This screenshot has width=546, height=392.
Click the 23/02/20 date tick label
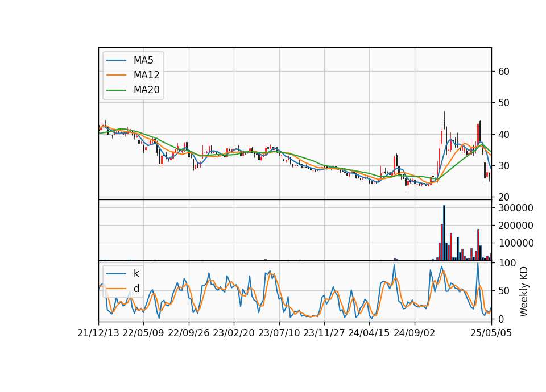tap(234, 333)
